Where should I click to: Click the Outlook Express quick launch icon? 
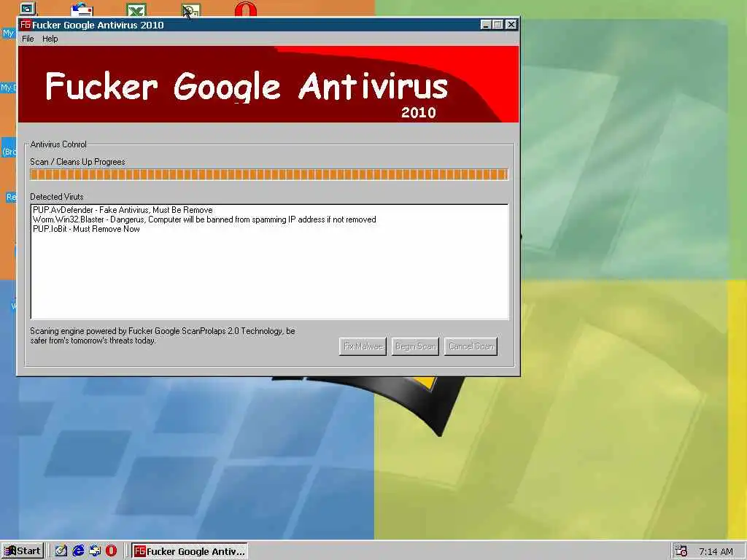95,551
